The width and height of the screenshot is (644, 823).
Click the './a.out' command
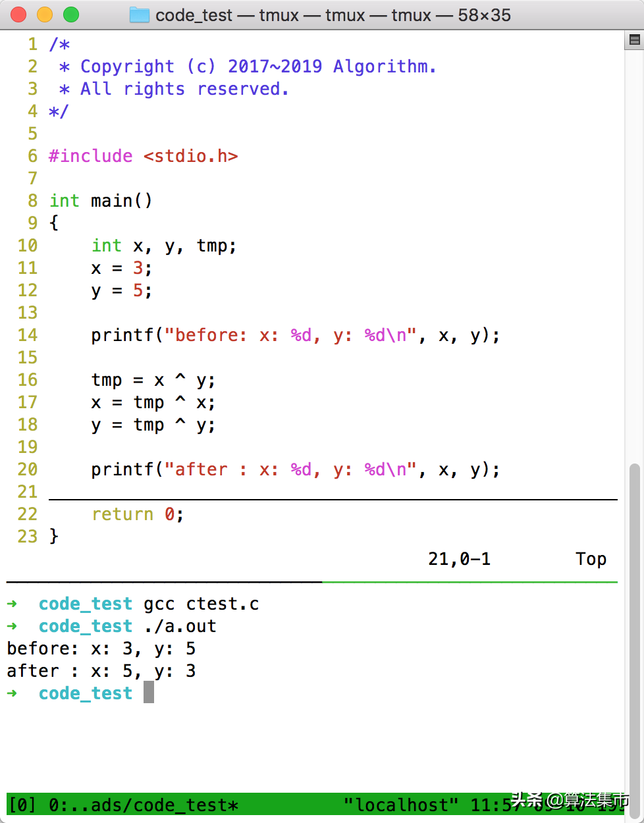point(180,627)
